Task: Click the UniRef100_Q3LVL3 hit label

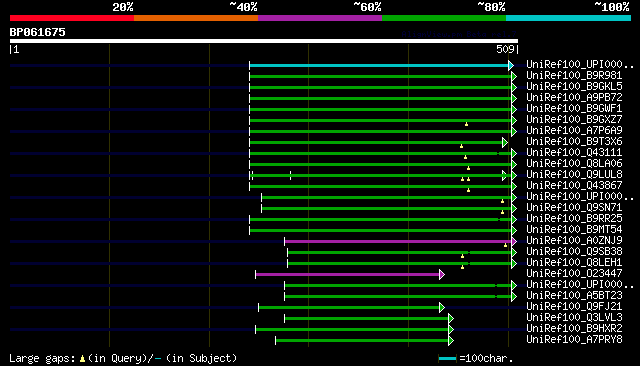Action: coord(574,318)
